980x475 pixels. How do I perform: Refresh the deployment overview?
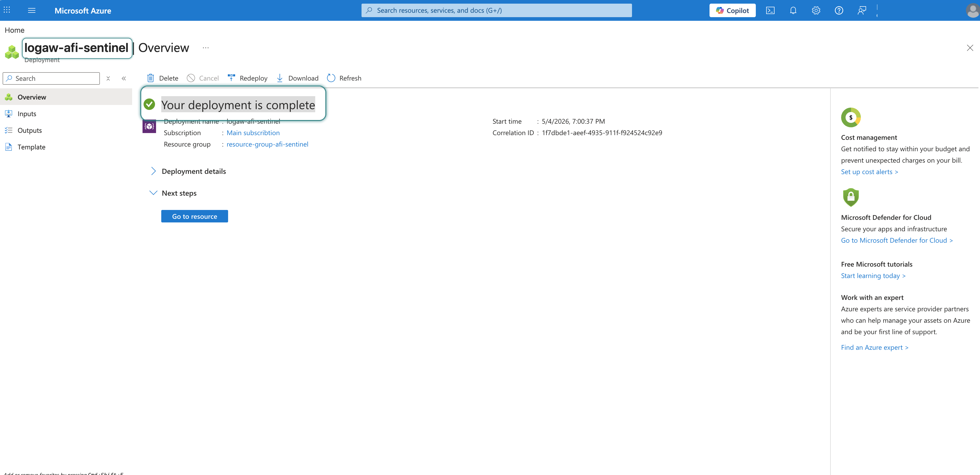click(x=344, y=78)
